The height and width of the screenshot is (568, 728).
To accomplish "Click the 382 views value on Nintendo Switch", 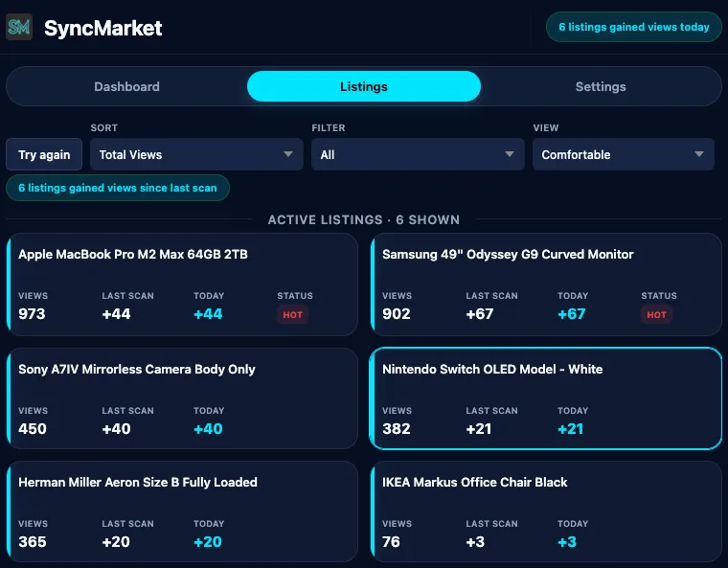I will pos(396,429).
